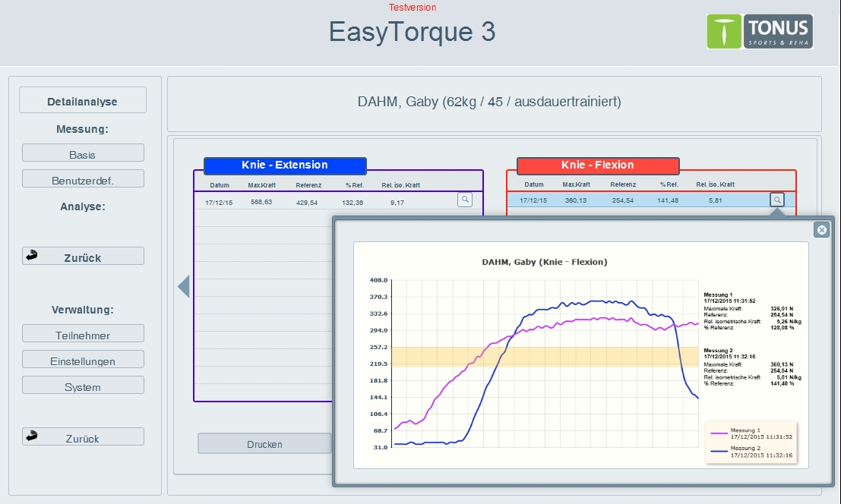Viewport: 841px width, 504px height.
Task: Select the Knie - Flexion header
Action: click(598, 165)
